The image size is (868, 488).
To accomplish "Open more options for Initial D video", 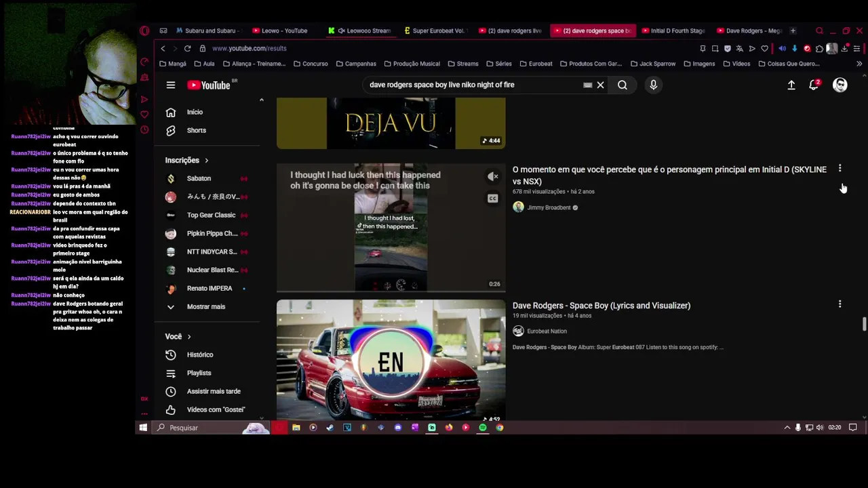I will [840, 168].
